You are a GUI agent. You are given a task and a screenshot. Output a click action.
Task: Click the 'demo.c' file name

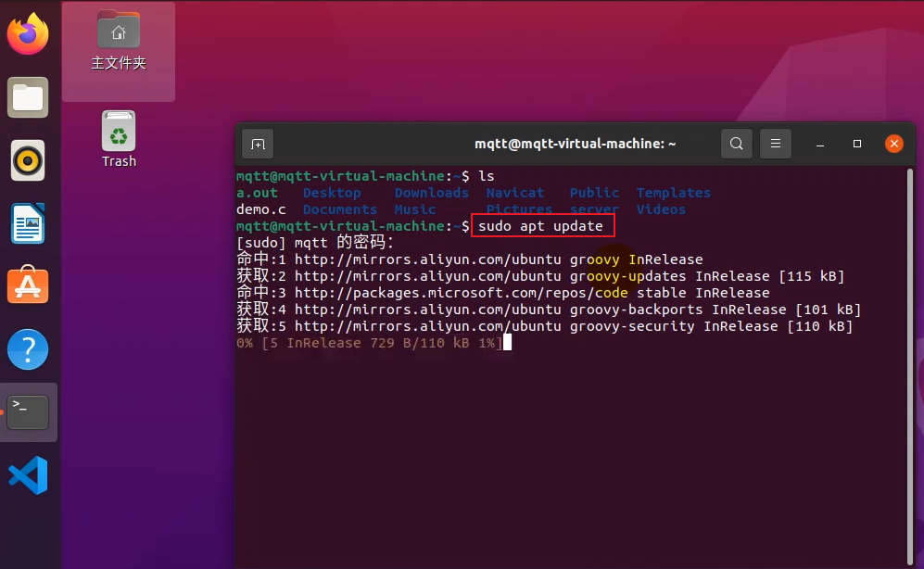pos(261,209)
